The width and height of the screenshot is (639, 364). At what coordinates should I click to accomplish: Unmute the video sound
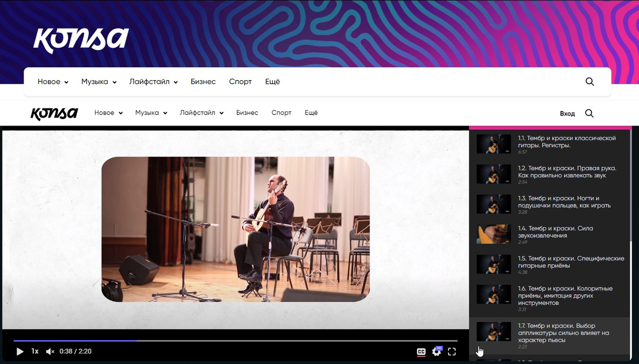(x=50, y=351)
